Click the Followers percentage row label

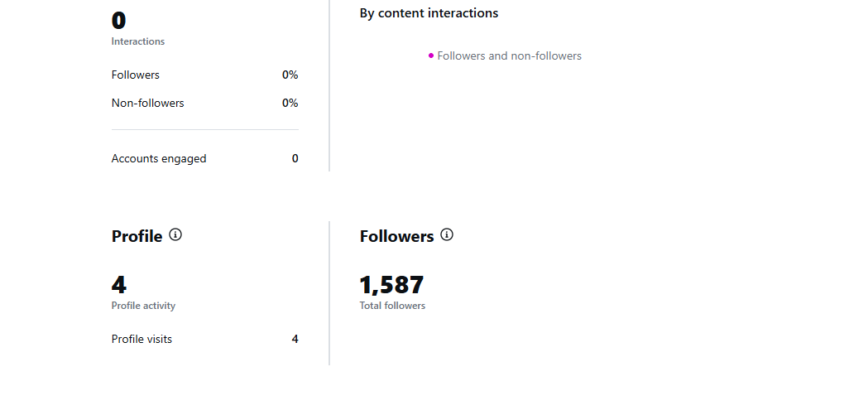tap(135, 75)
